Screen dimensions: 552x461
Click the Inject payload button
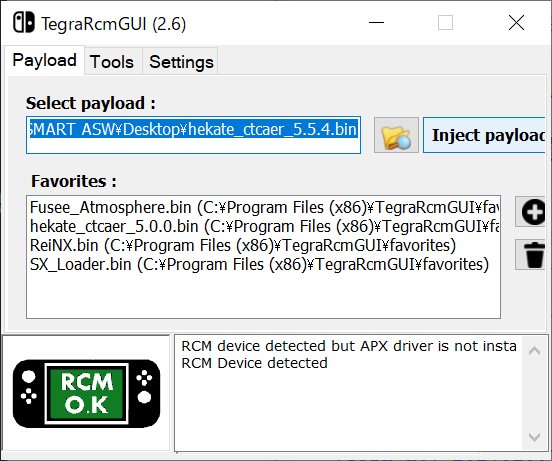click(x=484, y=135)
